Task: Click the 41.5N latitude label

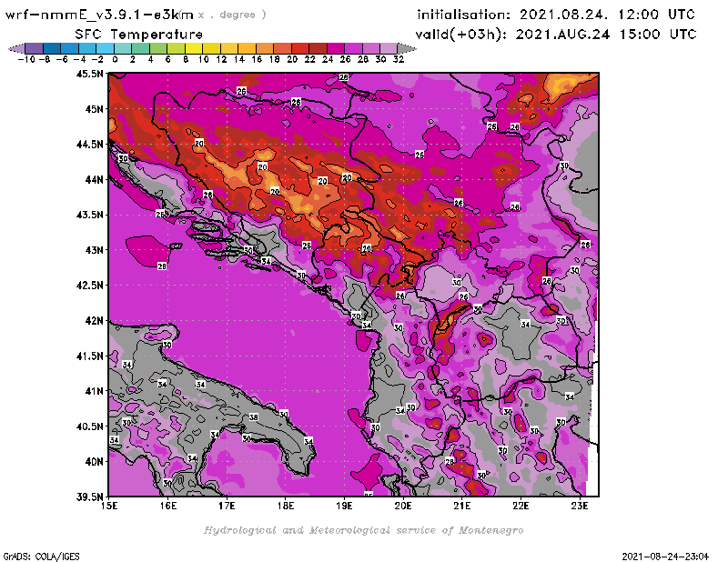Action: (x=90, y=356)
